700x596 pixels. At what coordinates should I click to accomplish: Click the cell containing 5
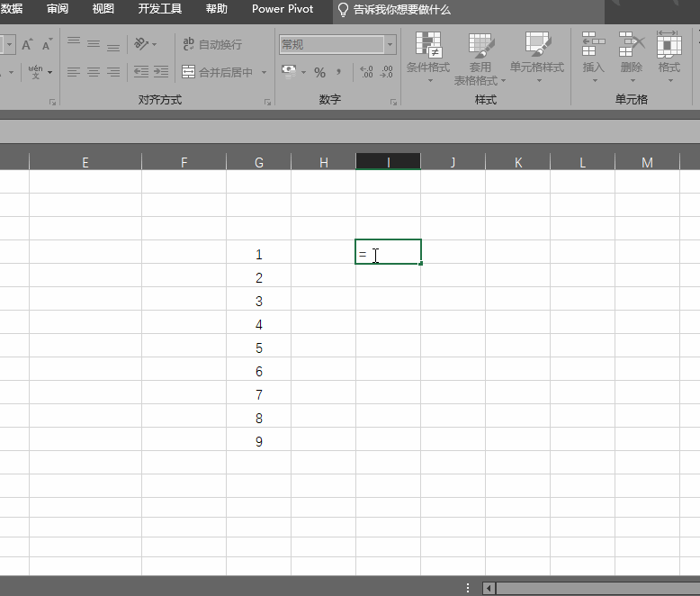click(259, 346)
